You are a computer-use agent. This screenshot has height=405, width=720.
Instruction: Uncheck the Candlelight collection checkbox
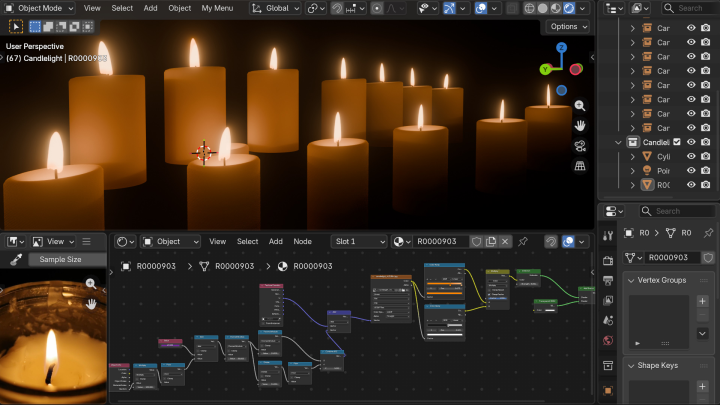(677, 142)
